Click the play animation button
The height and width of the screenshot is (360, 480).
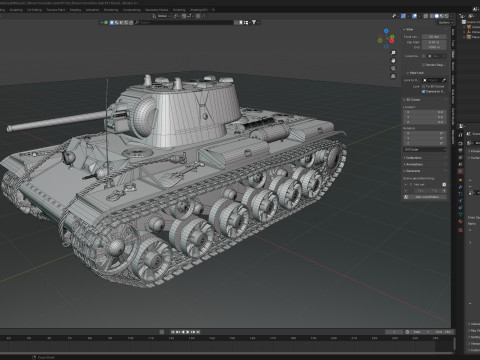tap(188, 332)
